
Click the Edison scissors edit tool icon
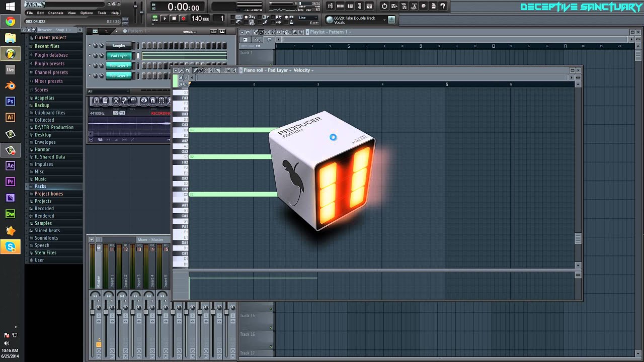(116, 101)
